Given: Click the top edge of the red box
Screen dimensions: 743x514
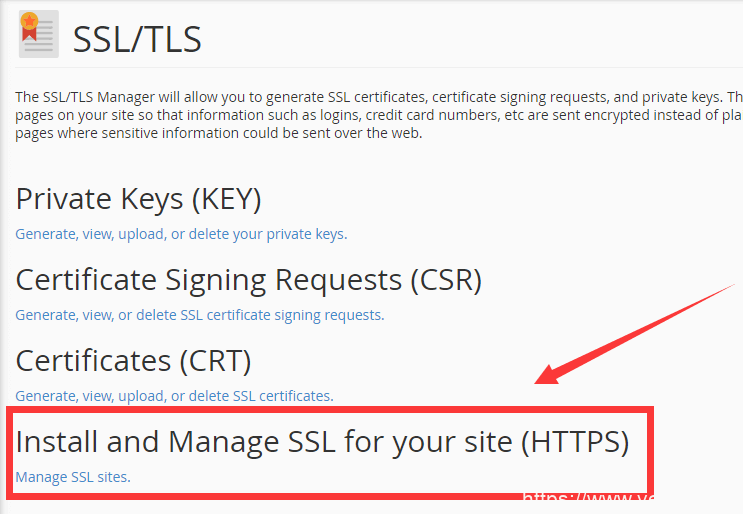Looking at the screenshot, I should [x=330, y=410].
